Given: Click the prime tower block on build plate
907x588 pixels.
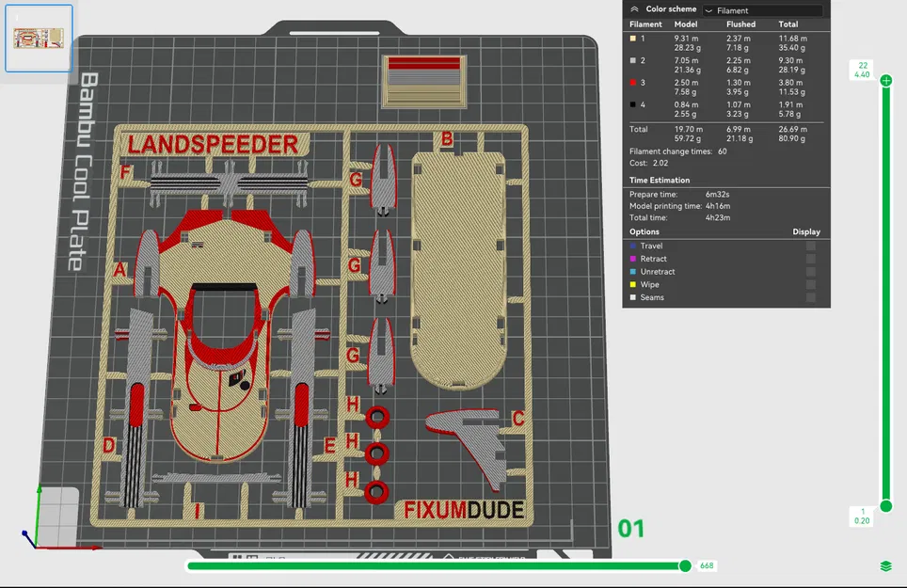Looking at the screenshot, I should (424, 81).
